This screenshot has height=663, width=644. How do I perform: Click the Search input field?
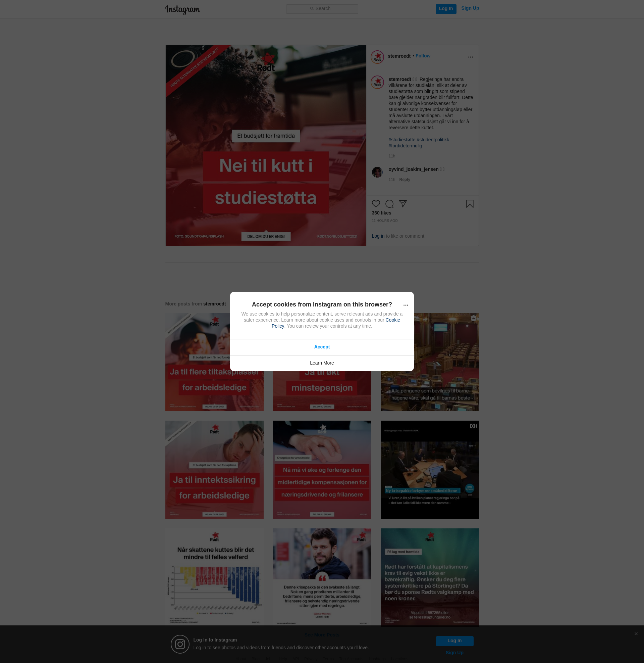[322, 9]
